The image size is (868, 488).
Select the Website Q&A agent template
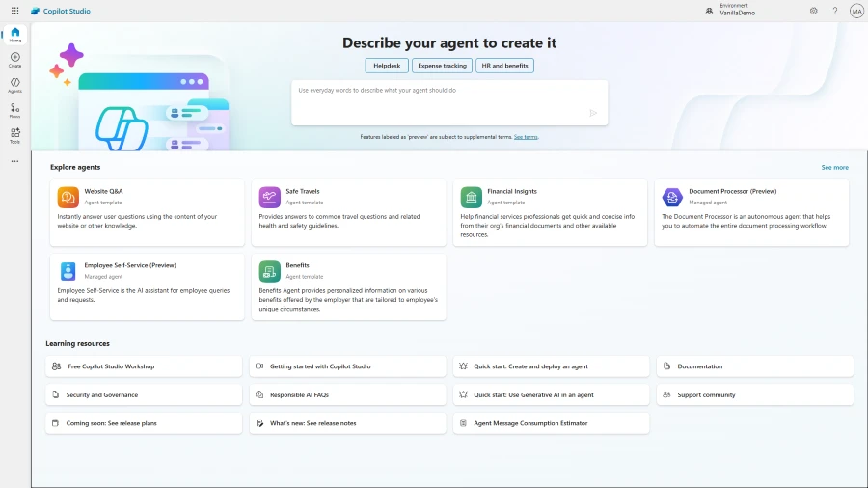tap(147, 212)
